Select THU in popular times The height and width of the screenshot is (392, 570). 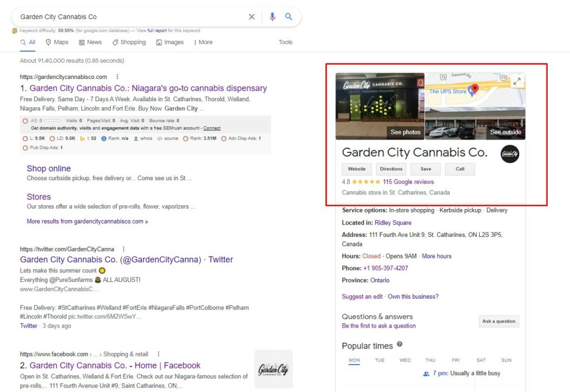(430, 360)
